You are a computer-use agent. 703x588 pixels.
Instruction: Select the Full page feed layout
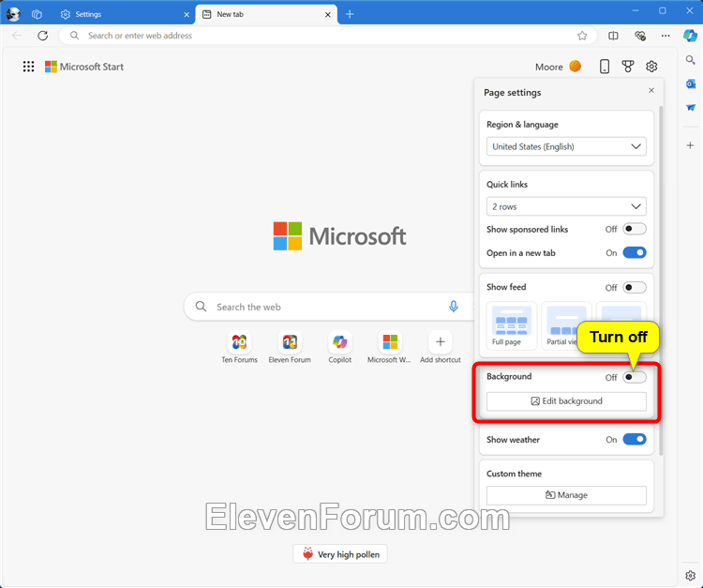[511, 325]
